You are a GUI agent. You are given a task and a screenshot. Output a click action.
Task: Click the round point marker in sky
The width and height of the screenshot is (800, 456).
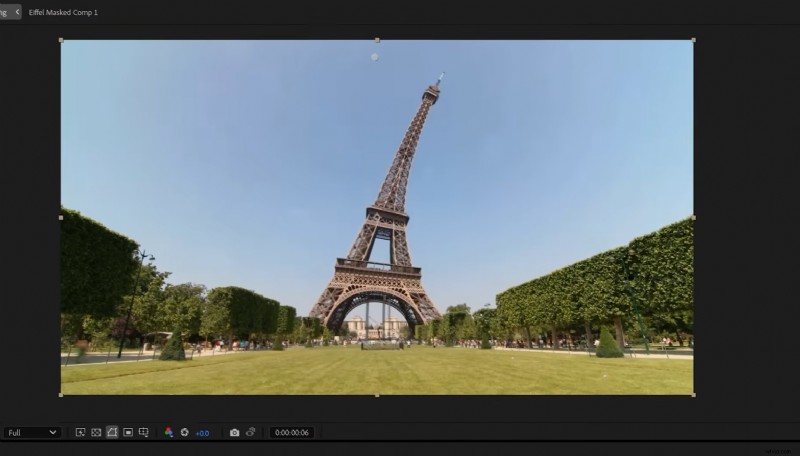coord(374,57)
